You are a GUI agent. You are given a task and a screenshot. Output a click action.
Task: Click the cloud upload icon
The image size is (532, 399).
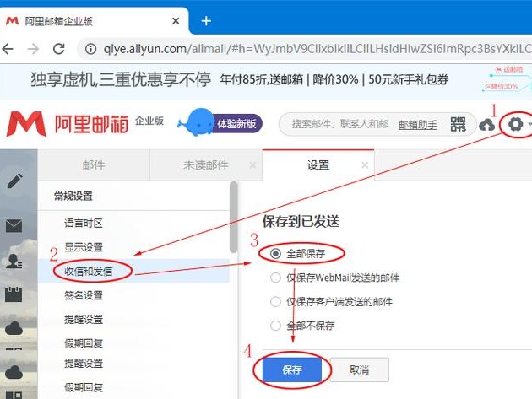(487, 125)
